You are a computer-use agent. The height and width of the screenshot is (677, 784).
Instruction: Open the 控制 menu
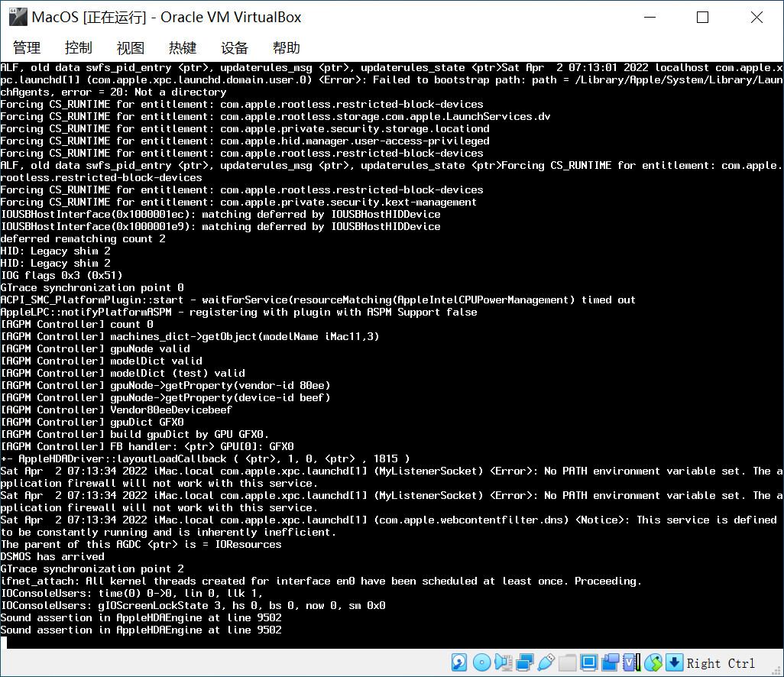[x=79, y=48]
